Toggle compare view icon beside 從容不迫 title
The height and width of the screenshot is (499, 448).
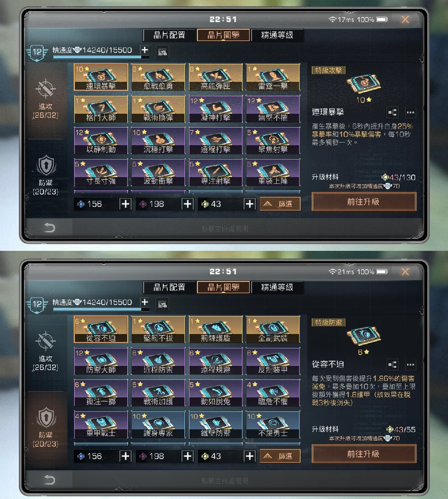point(392,365)
